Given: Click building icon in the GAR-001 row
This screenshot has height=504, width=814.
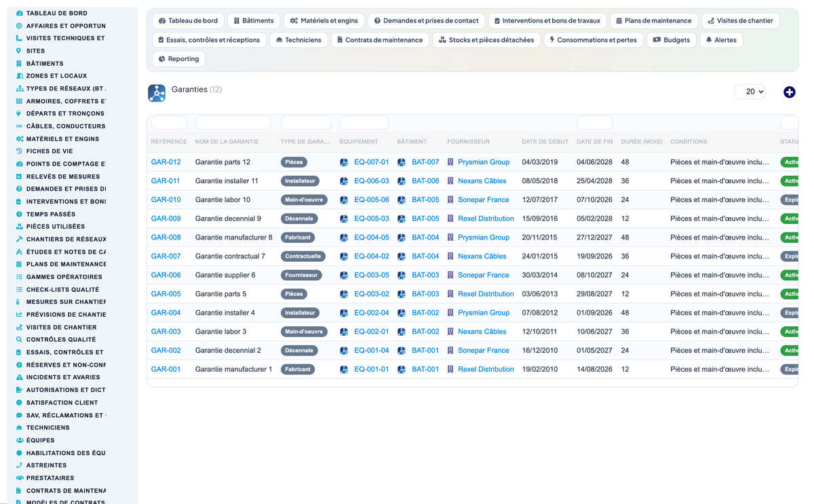Looking at the screenshot, I should pyautogui.click(x=402, y=370).
